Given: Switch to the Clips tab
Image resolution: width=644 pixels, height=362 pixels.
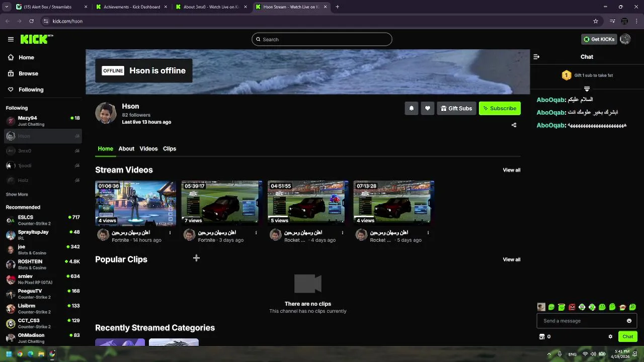Looking at the screenshot, I should pyautogui.click(x=170, y=149).
